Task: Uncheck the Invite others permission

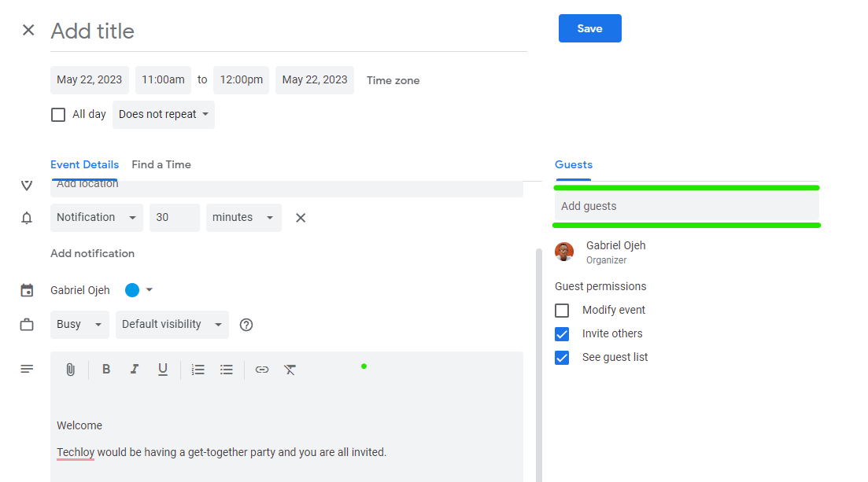Action: coord(562,333)
